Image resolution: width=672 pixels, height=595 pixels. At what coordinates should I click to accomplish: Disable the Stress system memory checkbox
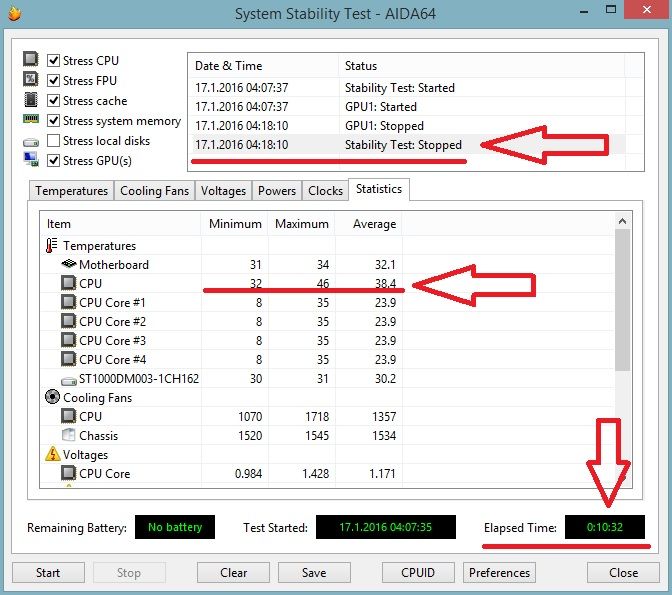(53, 121)
